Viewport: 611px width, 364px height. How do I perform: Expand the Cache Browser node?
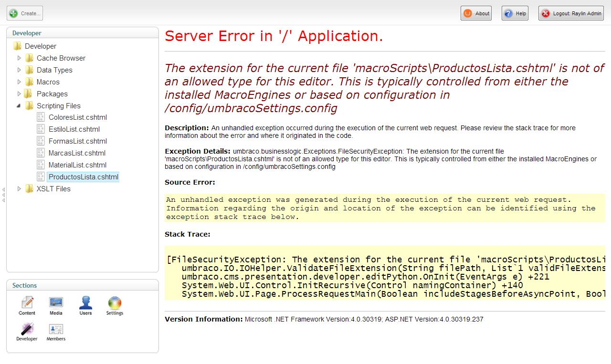pos(19,58)
